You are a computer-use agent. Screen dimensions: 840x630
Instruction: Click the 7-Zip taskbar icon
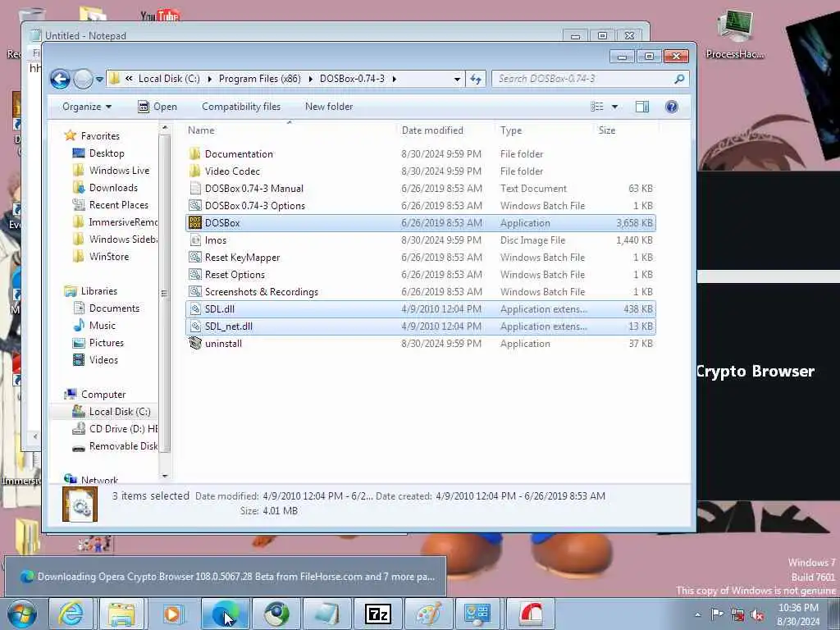pos(377,614)
